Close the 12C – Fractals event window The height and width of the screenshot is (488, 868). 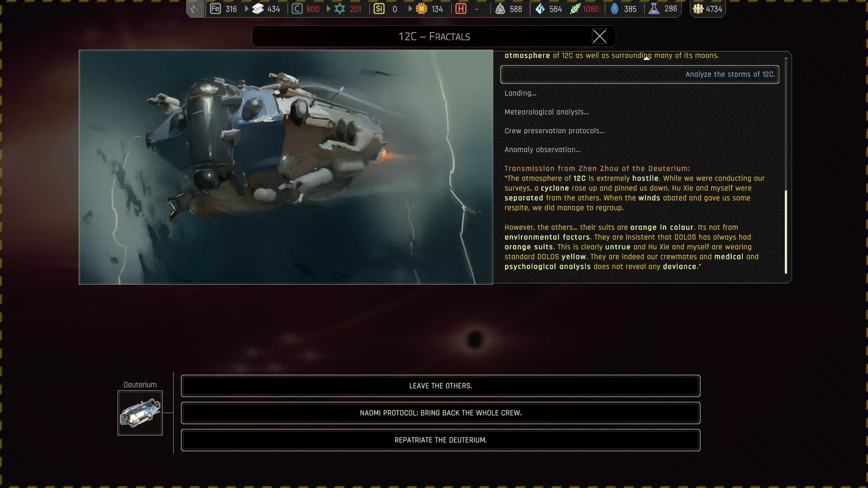tap(599, 36)
